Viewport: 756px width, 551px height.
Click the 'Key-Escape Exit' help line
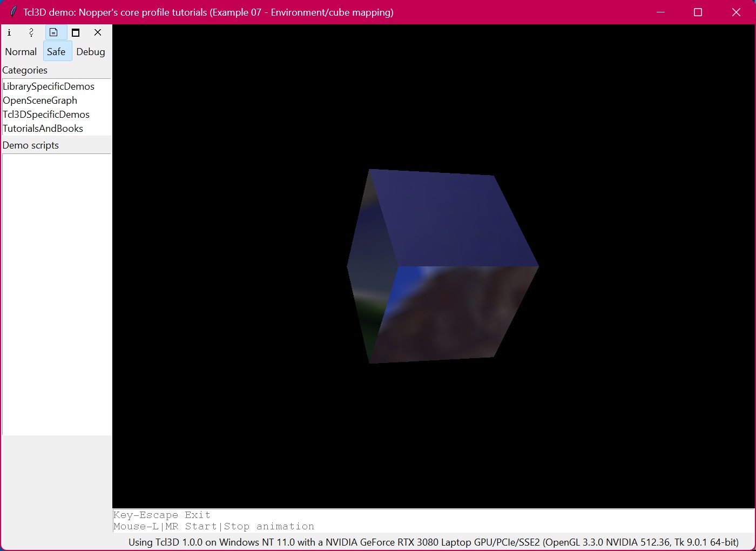[162, 515]
